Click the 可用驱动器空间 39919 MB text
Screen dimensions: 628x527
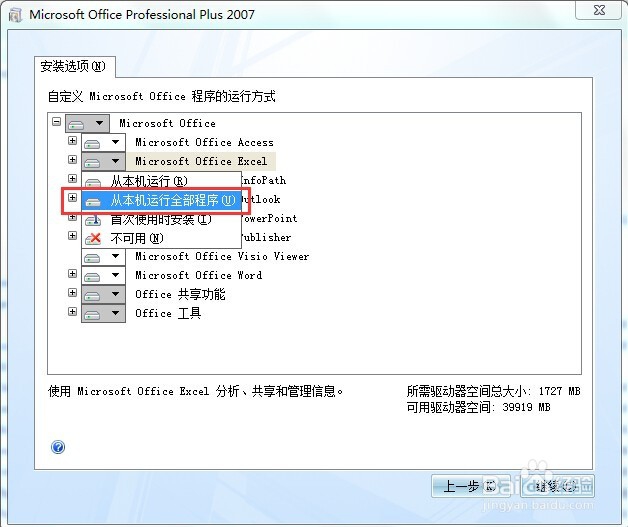479,407
